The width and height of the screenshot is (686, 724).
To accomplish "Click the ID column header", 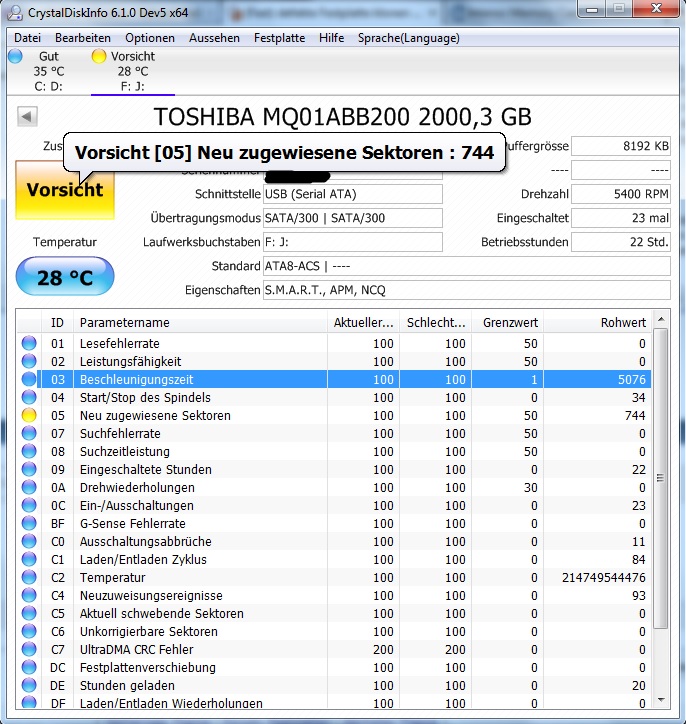I will click(x=57, y=322).
